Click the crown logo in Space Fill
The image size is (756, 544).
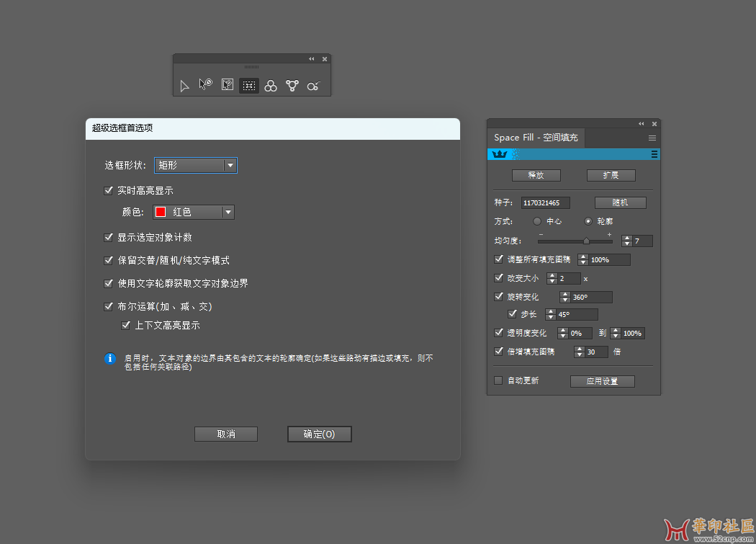tap(500, 154)
